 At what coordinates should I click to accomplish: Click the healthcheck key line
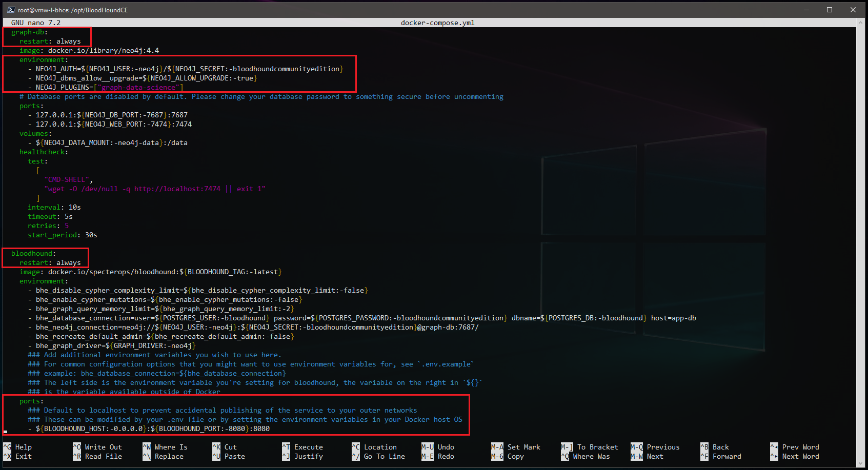tap(44, 152)
